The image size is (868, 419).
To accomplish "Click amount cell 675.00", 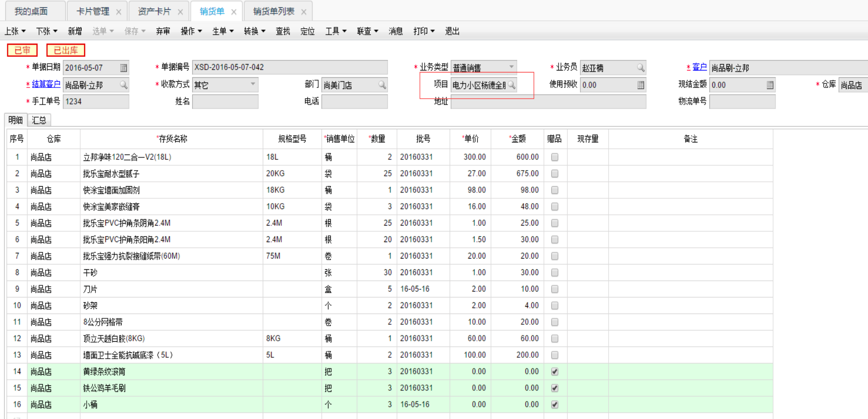I will click(x=518, y=174).
